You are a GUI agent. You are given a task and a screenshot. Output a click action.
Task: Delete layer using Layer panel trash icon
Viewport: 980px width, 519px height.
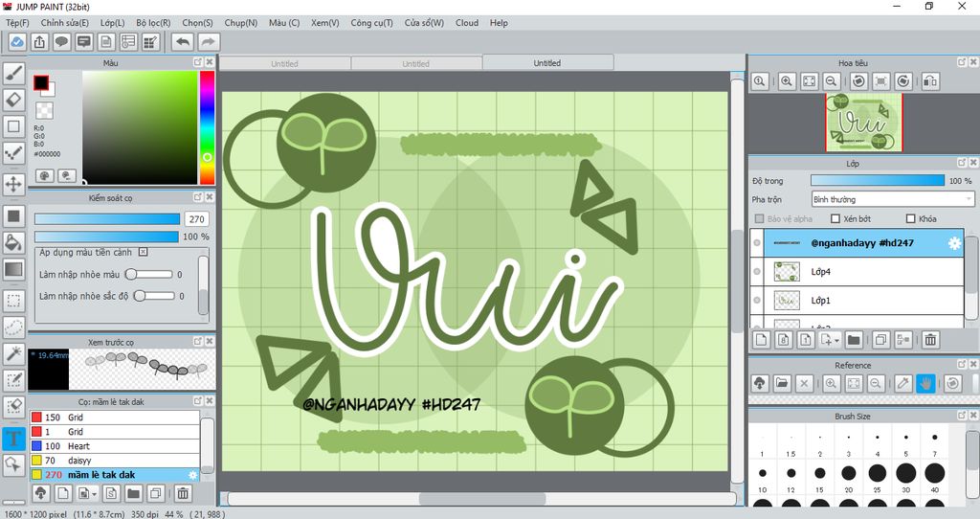(x=930, y=340)
